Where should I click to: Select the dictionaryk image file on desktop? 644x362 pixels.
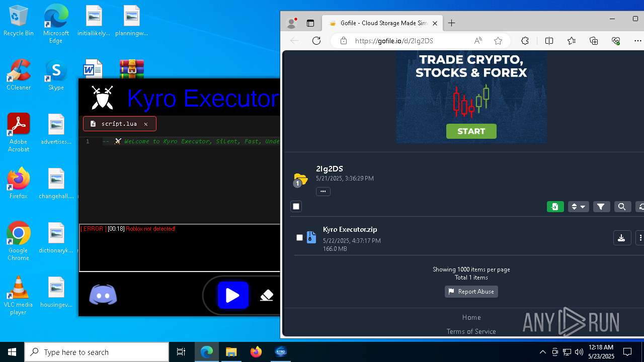coord(56,238)
